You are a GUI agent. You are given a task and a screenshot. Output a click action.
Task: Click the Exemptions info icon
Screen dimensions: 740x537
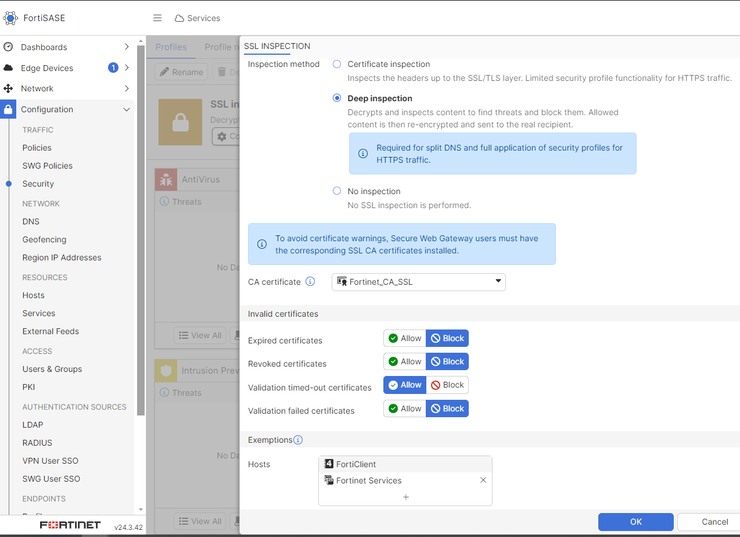coord(298,440)
